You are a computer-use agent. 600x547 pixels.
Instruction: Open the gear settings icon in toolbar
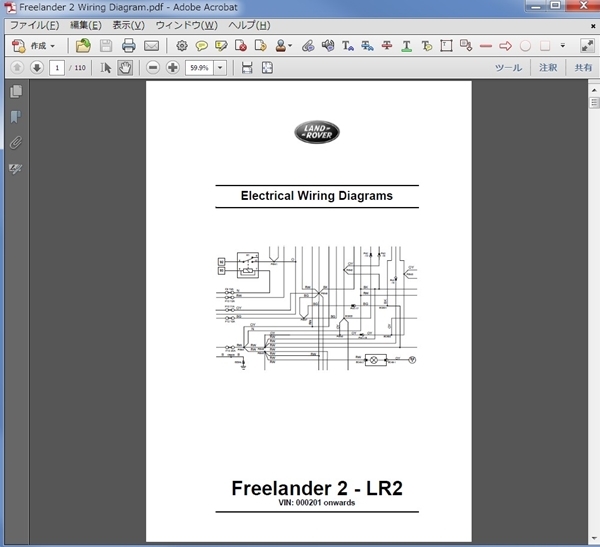(182, 46)
